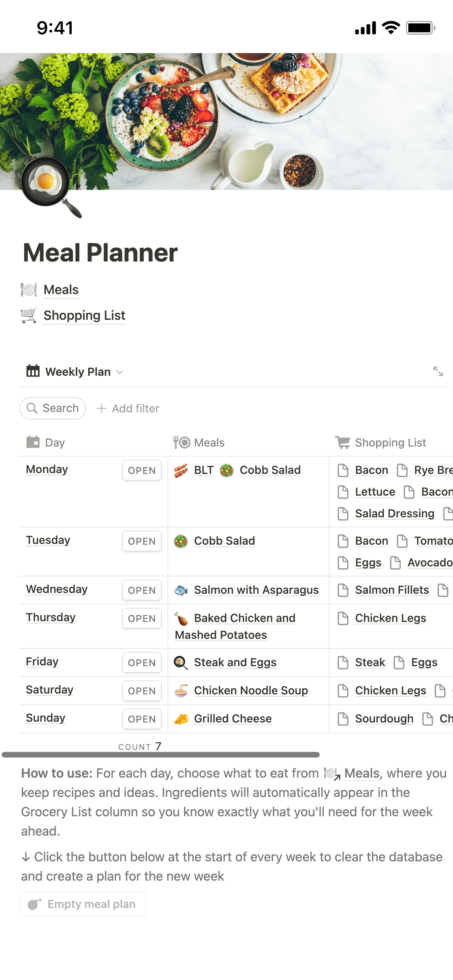Click Add filter in the database toolbar
This screenshot has height=980, width=453.
point(128,408)
